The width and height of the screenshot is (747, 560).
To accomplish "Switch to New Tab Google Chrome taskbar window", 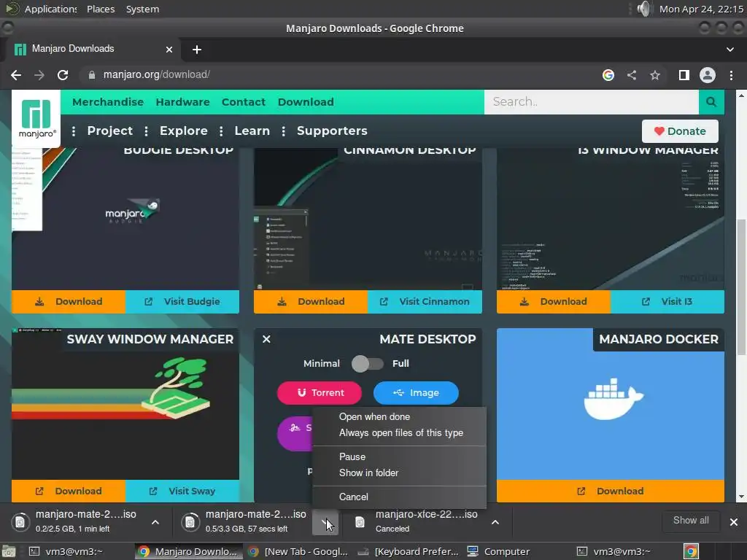I will pos(298,551).
